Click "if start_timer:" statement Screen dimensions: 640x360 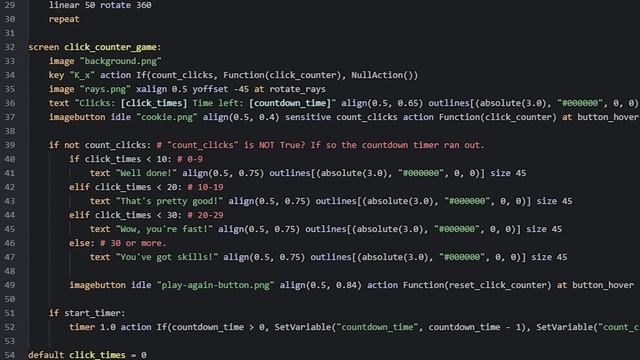click(x=87, y=313)
